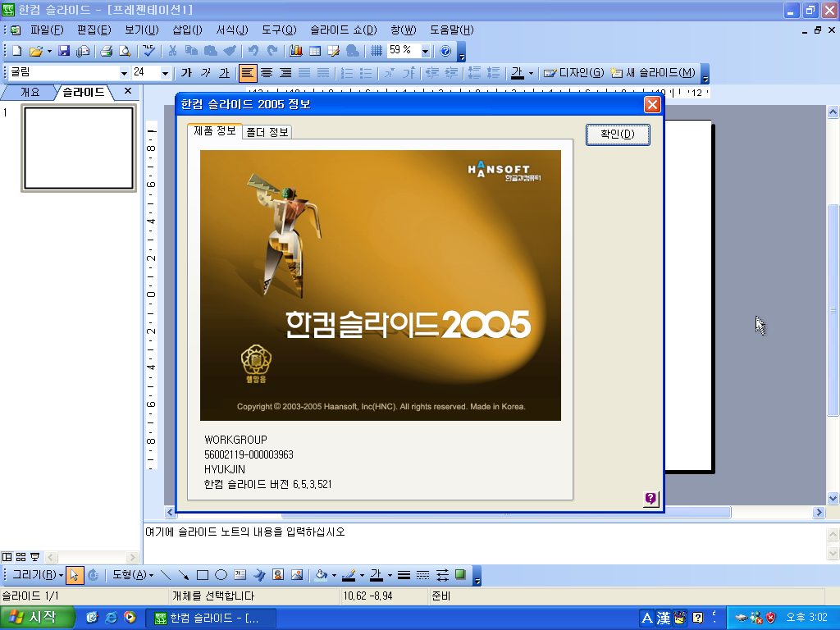
Task: Expand the font name dropdown showing 굴림
Action: coord(125,72)
